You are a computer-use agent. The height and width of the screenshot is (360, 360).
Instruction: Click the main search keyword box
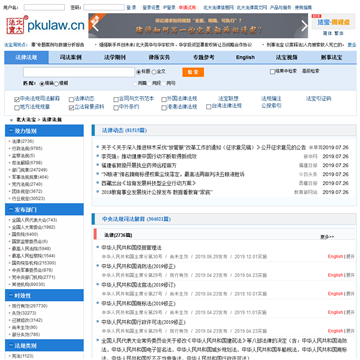point(79,72)
